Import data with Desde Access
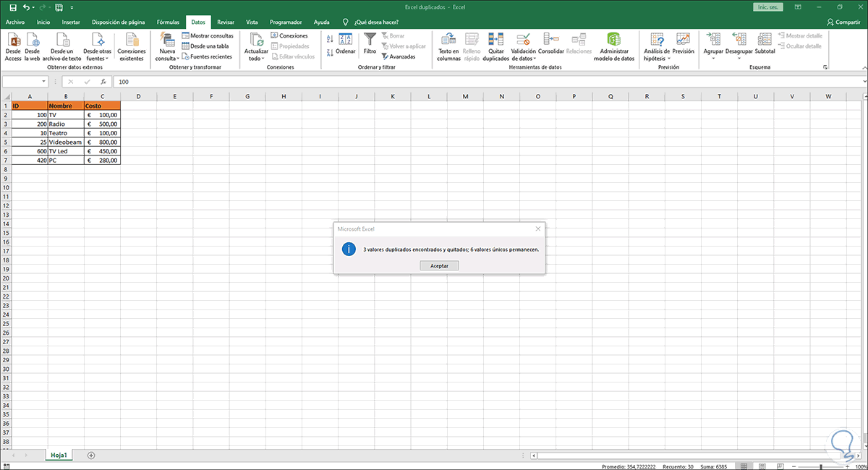The height and width of the screenshot is (470, 868). point(13,47)
